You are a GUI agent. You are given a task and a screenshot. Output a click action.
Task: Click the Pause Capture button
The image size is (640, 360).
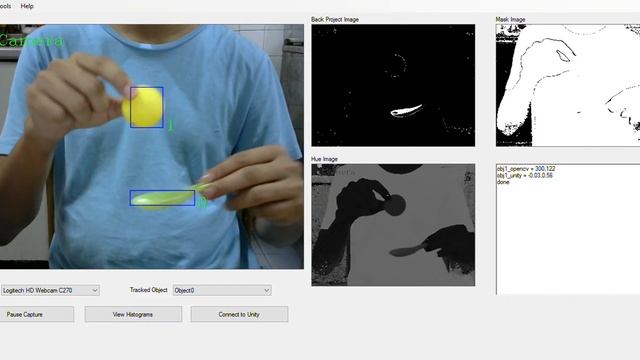36,314
